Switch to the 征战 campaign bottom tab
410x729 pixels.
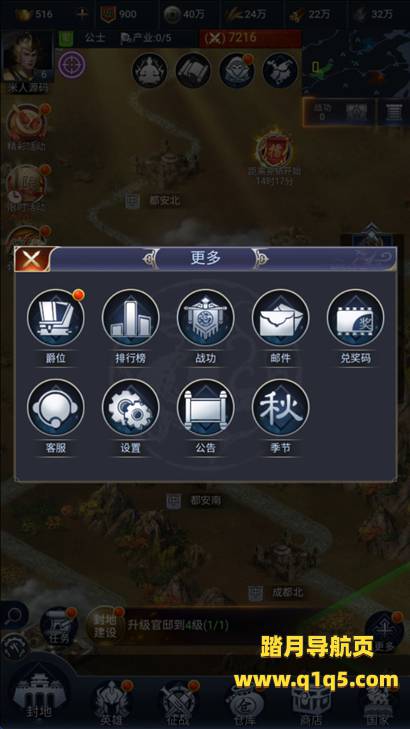179,702
